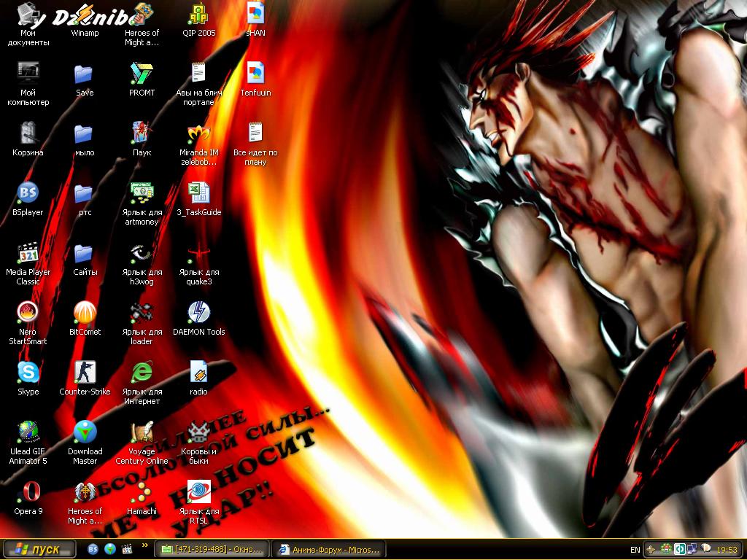Open the network connection monitors tray icon

click(693, 549)
